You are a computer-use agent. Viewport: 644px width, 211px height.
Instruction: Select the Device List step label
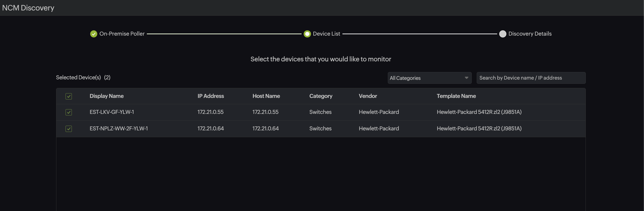click(x=326, y=34)
